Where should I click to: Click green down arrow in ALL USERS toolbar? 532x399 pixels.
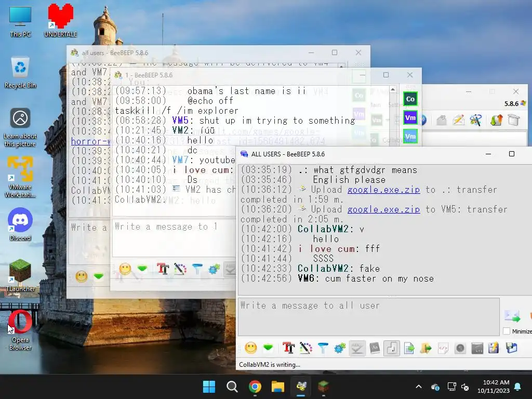268,348
